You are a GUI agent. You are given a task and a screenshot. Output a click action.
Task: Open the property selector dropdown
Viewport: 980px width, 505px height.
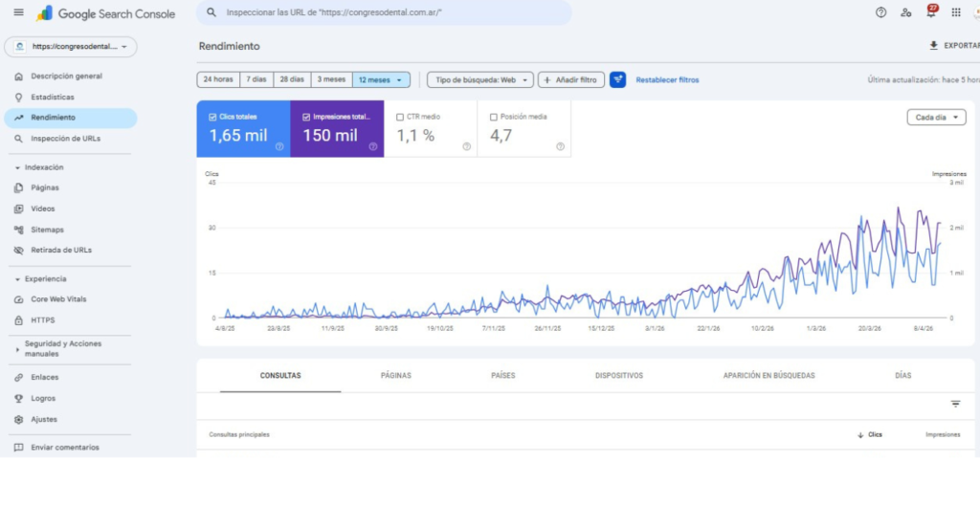pyautogui.click(x=71, y=46)
